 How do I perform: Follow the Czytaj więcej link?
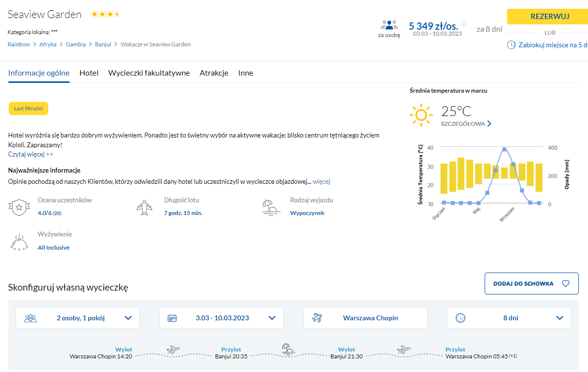tap(31, 154)
